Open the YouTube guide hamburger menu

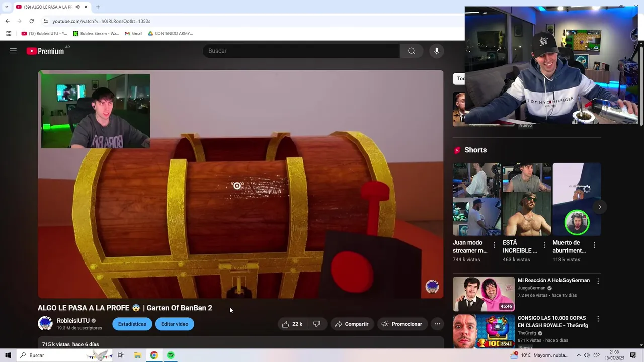click(x=13, y=51)
